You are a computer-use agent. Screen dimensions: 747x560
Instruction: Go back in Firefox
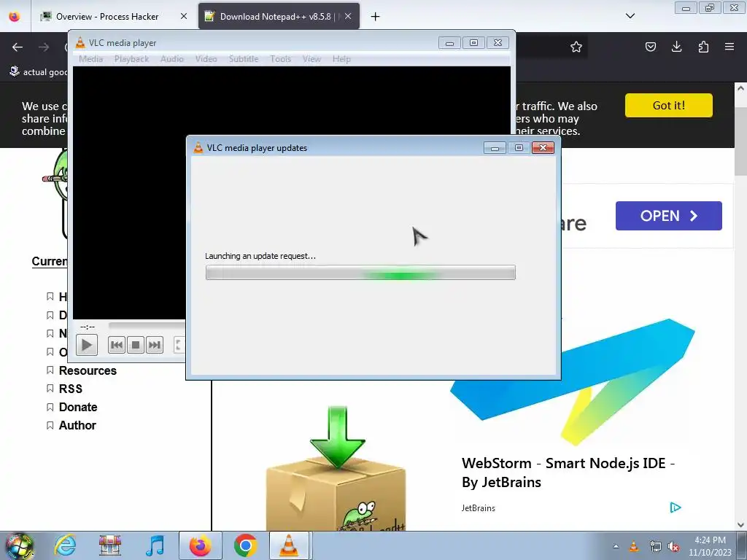(x=18, y=47)
